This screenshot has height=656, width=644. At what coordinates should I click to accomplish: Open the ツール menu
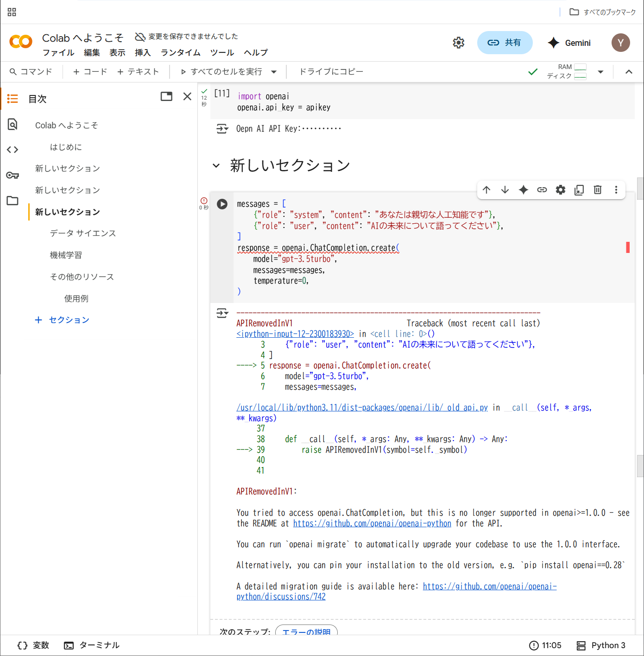222,52
